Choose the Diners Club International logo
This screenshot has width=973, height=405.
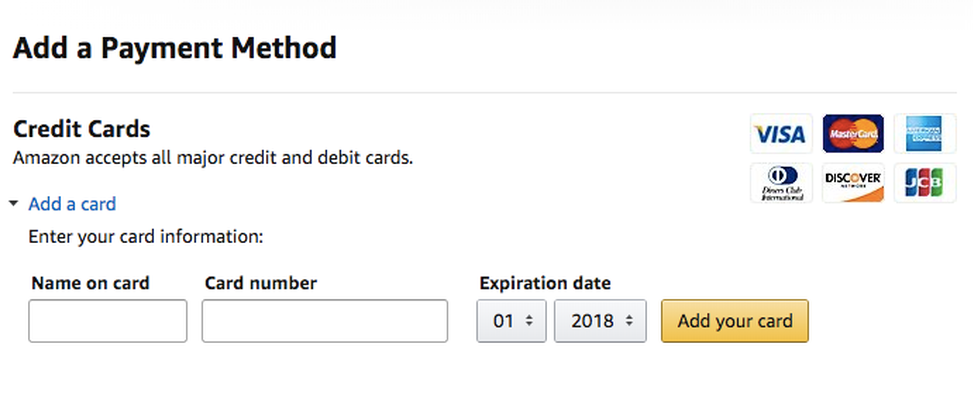click(781, 183)
